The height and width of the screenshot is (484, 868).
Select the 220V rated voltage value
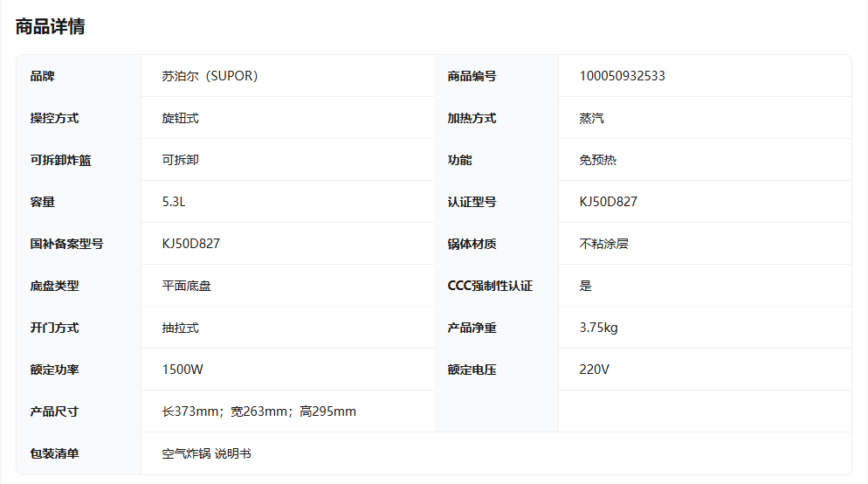click(594, 370)
